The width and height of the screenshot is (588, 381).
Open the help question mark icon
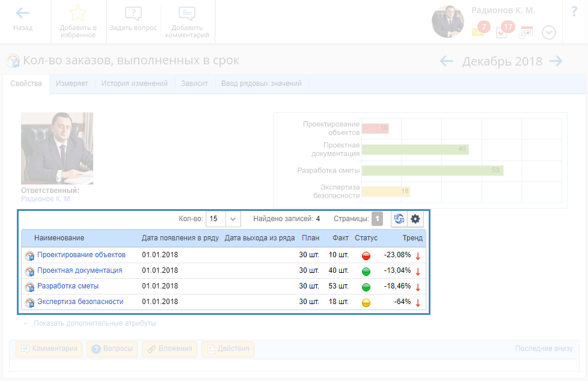coord(574,12)
